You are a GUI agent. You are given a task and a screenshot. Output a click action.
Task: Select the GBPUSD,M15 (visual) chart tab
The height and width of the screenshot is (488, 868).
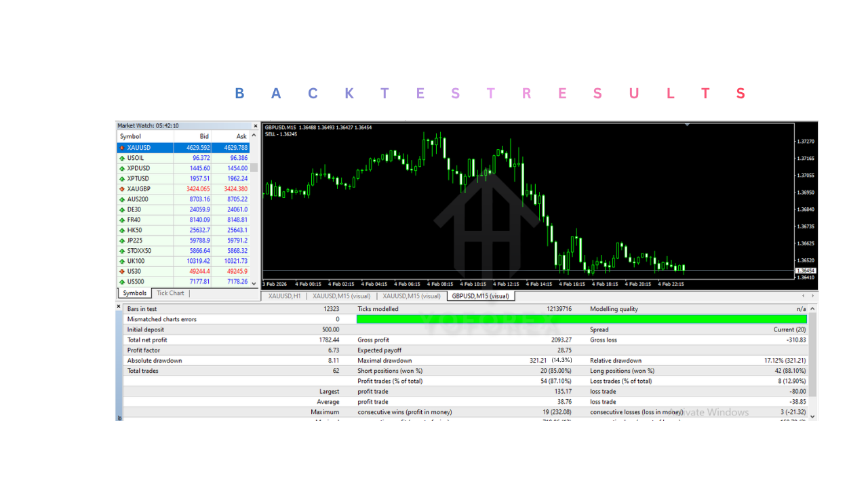coord(480,296)
